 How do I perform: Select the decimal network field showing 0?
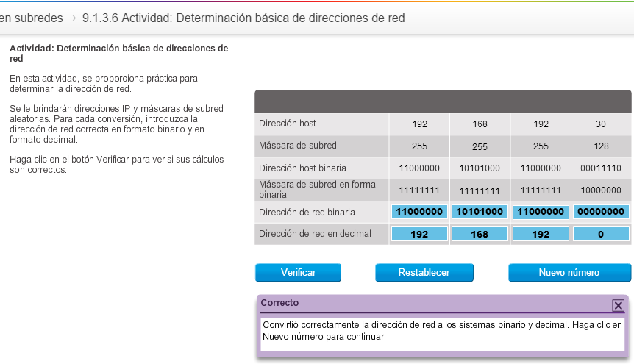point(601,234)
